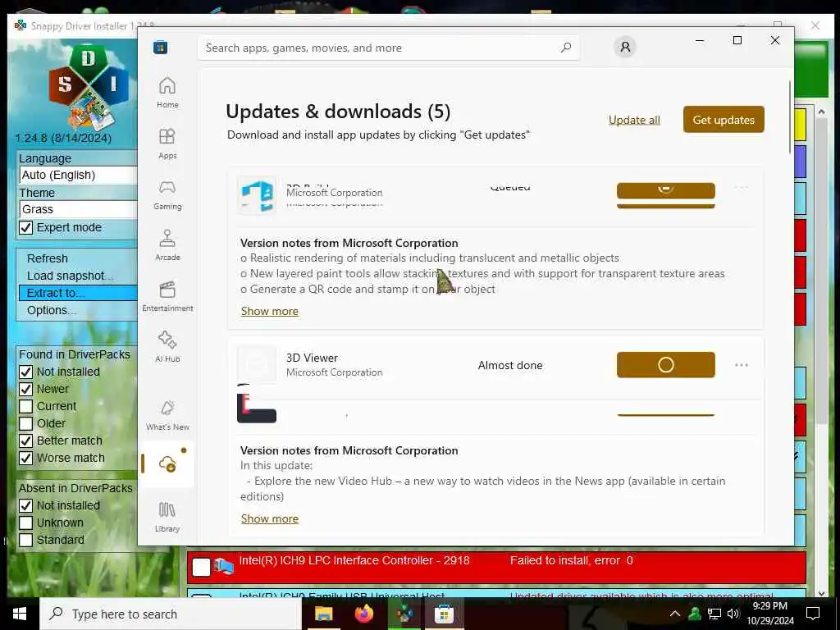Toggle the Older checkbox
The height and width of the screenshot is (630, 840).
click(x=25, y=423)
